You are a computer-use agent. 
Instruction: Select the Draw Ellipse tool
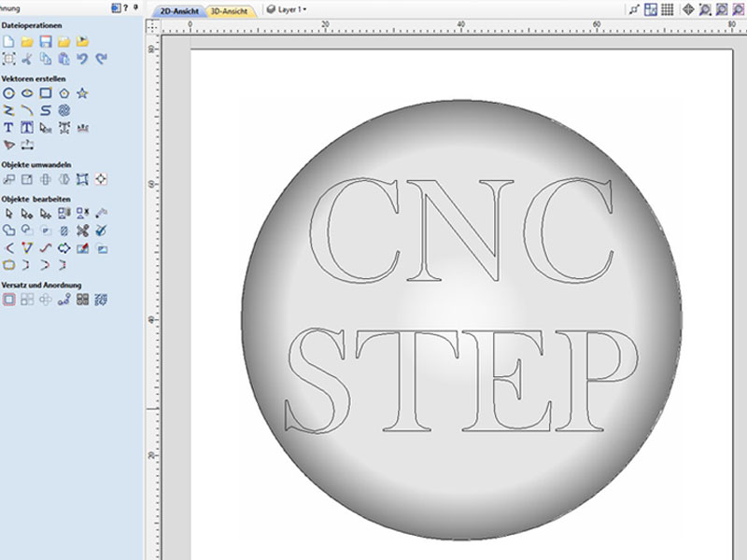pyautogui.click(x=27, y=93)
